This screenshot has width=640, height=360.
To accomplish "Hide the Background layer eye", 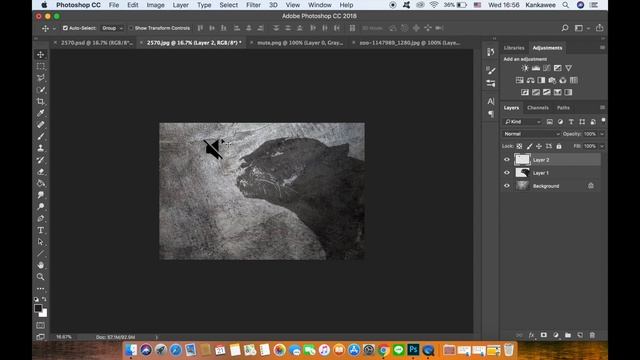I will coord(507,186).
